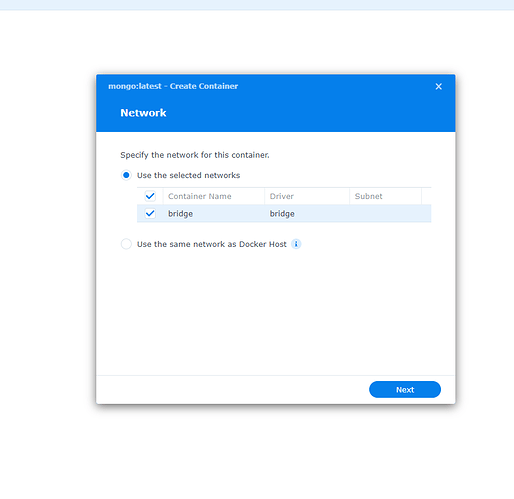Open the Docker Host network info icon
514x499 pixels.
click(296, 244)
